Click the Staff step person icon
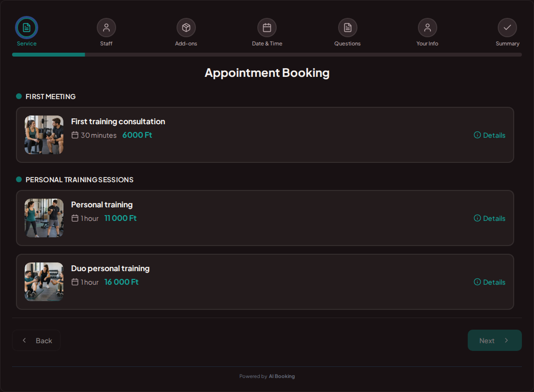534x392 pixels. point(106,28)
